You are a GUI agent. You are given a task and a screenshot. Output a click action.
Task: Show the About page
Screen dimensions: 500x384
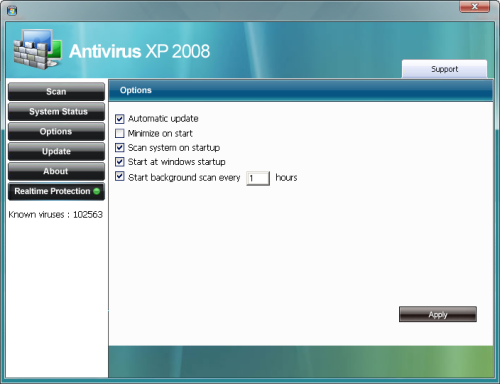tap(56, 171)
